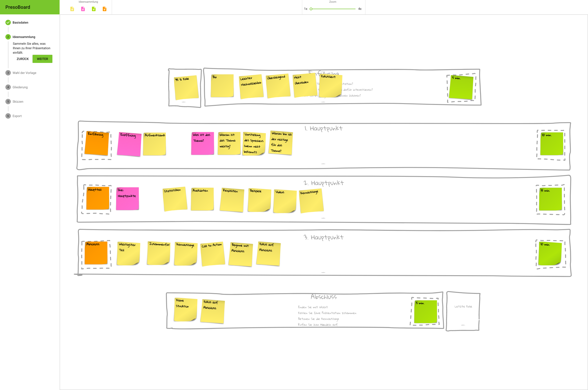Screen dimensions: 588x390
Task: Select the pink Eröffnung sticky note
Action: click(x=129, y=144)
